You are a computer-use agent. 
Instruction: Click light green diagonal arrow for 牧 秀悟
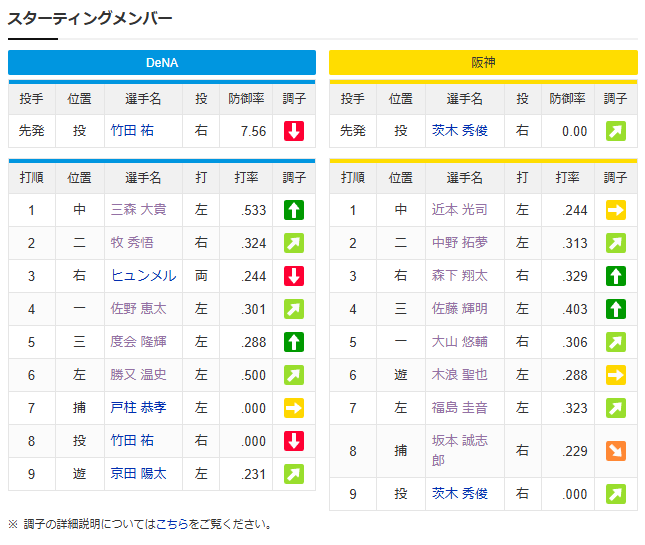293,243
